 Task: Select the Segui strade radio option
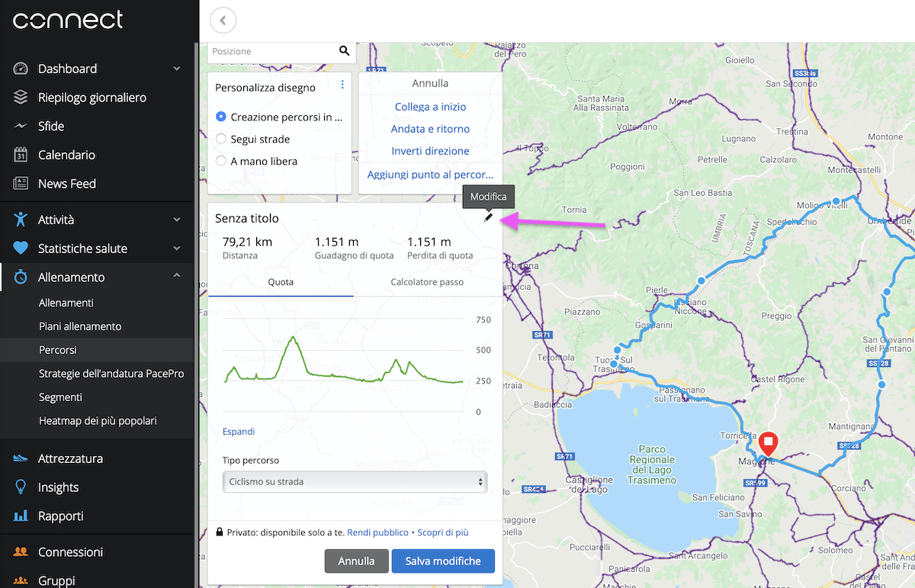coord(221,140)
